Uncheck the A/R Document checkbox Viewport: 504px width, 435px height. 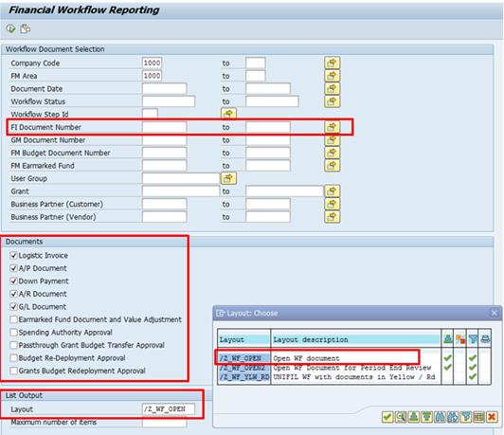(14, 294)
